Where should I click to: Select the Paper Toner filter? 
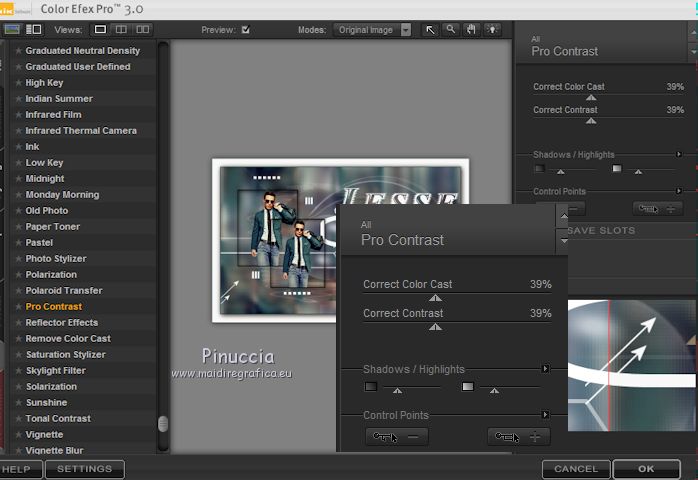[x=83, y=227]
